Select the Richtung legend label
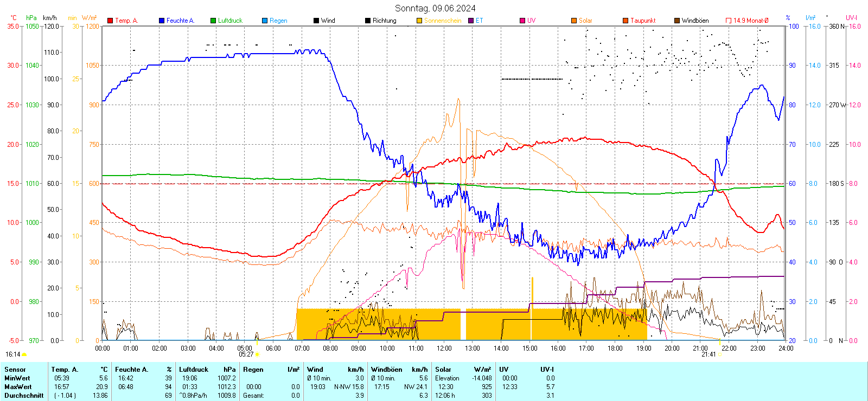The height and width of the screenshot is (401, 868). (384, 21)
